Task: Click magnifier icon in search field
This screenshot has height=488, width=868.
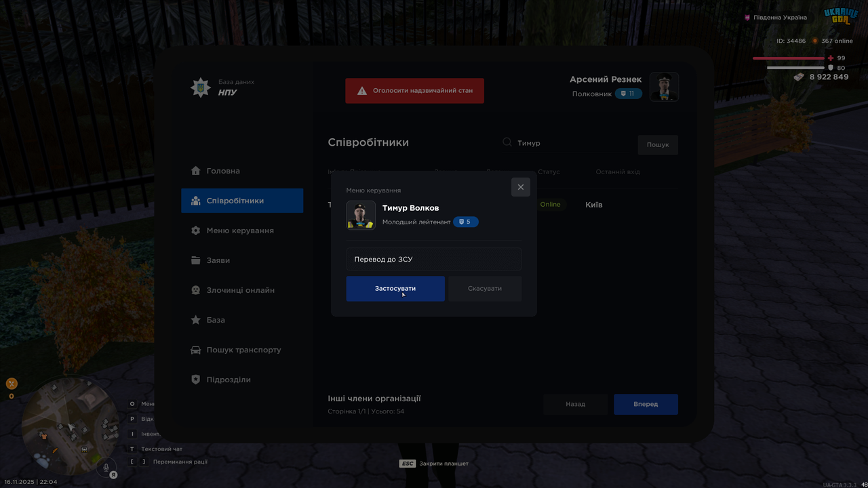Action: pyautogui.click(x=507, y=142)
